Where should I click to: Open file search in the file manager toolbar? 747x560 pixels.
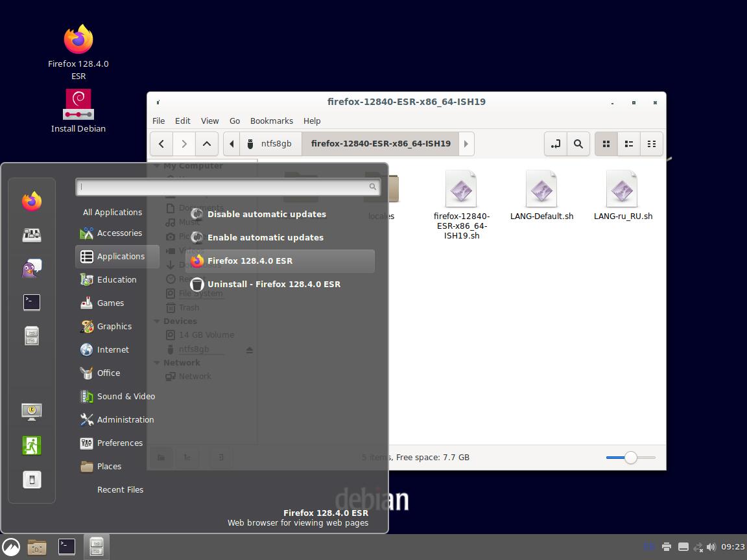pyautogui.click(x=578, y=144)
